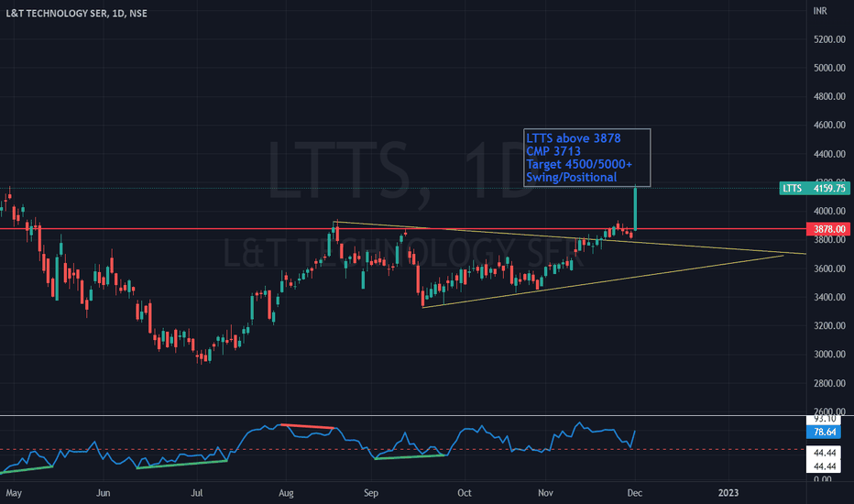
Task: Select the 3000.00 price axis label
Action: (x=829, y=354)
